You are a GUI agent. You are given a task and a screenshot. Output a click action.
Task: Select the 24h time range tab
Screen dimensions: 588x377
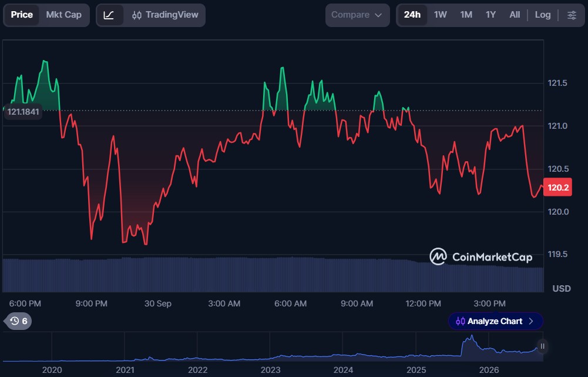[x=412, y=15]
